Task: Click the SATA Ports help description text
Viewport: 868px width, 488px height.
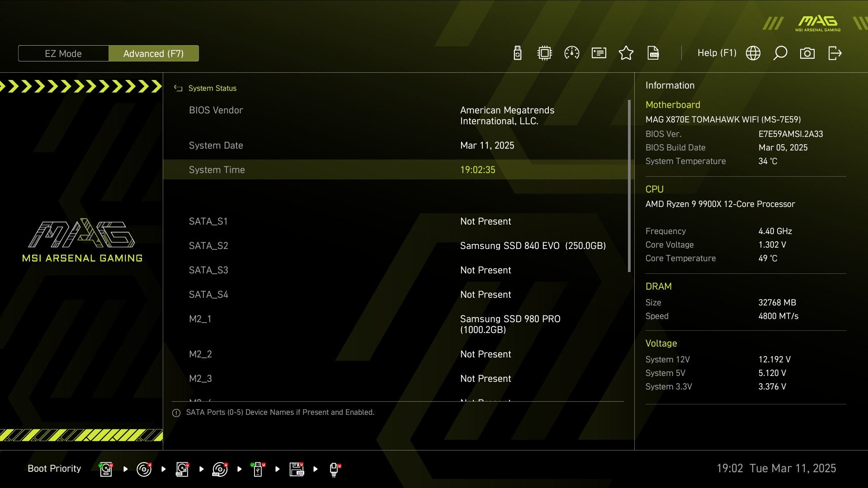Action: pyautogui.click(x=280, y=413)
